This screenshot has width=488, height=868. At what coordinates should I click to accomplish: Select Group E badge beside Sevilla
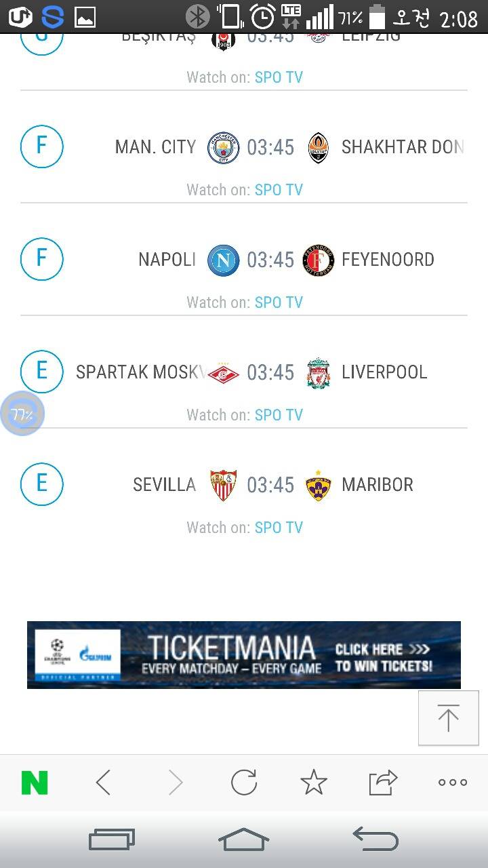[41, 484]
